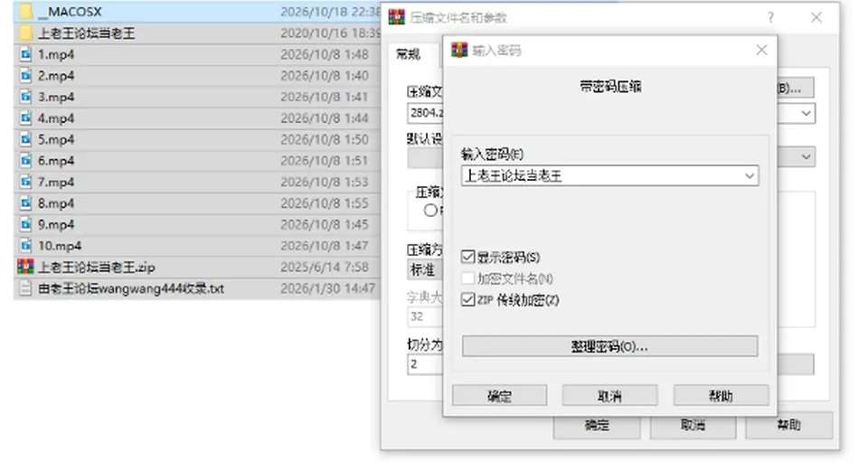This screenshot has height=471, width=868.
Task: Select the 7.mp4 video file icon
Action: (x=25, y=182)
